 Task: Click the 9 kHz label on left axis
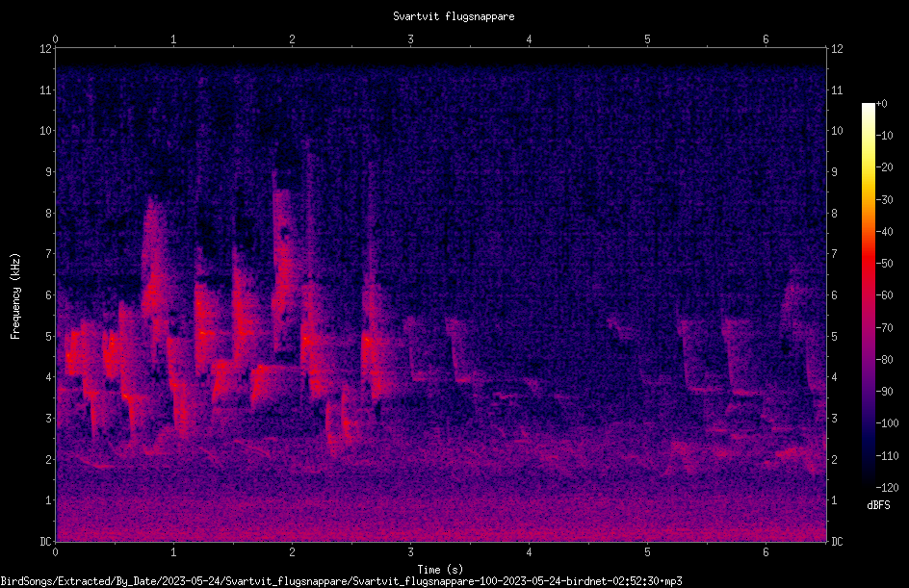point(49,171)
